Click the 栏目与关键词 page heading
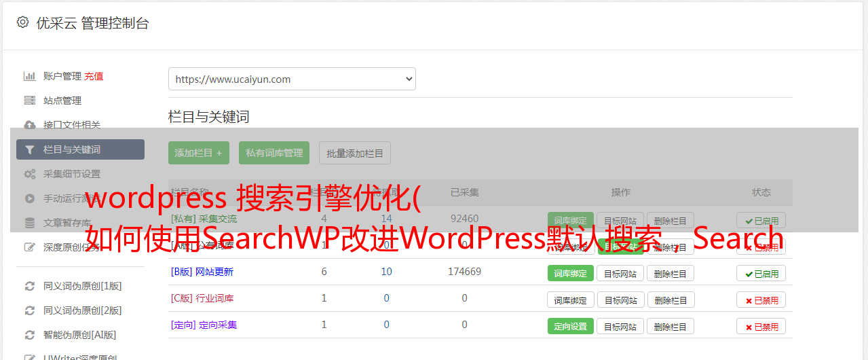 pyautogui.click(x=209, y=117)
